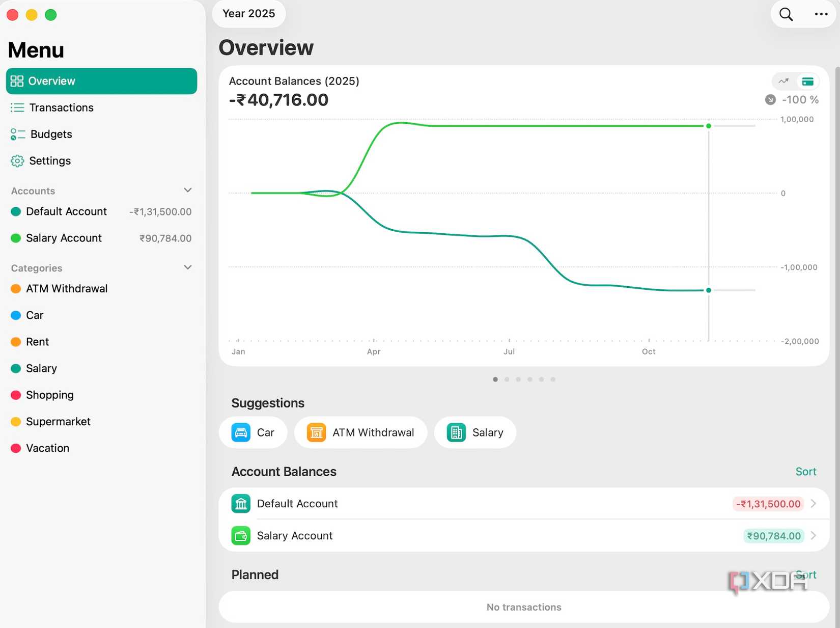The width and height of the screenshot is (840, 628).
Task: Click the ATM Withdrawal suggestion chip
Action: coord(360,432)
